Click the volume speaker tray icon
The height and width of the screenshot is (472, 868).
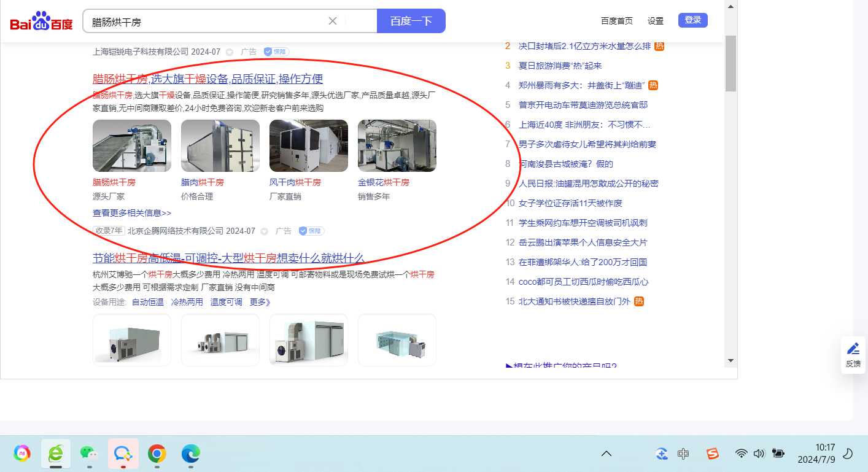tap(759, 454)
